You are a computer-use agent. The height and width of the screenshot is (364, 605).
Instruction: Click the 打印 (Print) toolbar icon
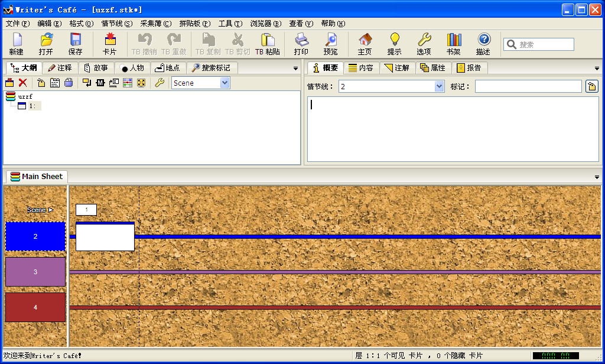pos(301,43)
